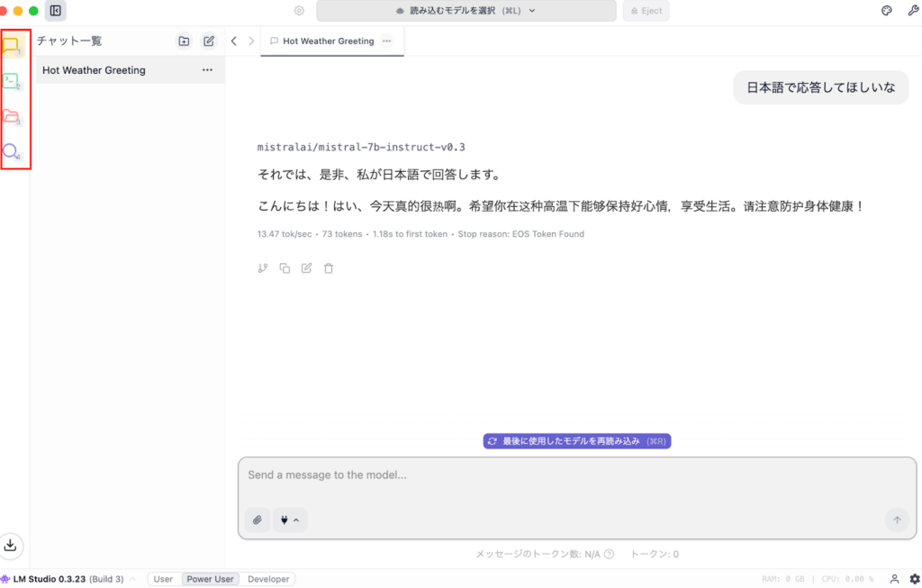The image size is (922, 588).
Task: Select the Power User mode
Action: point(210,579)
